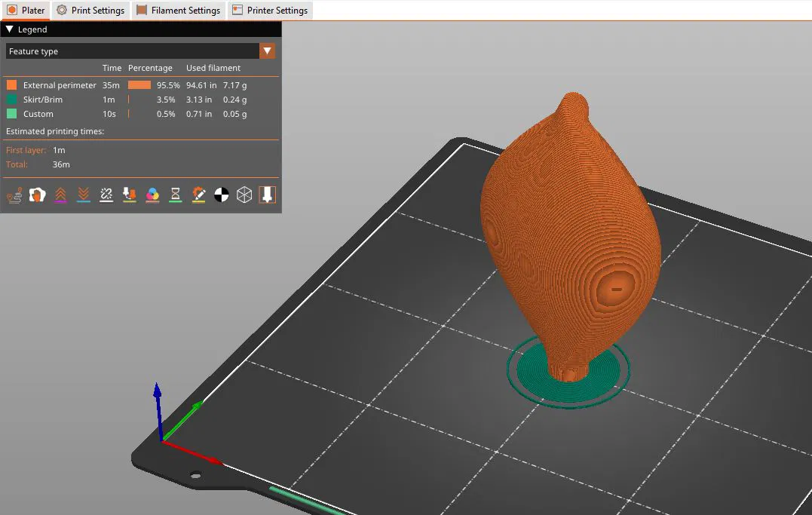Viewport: 812px width, 515px height.
Task: Toggle deretractions downward chevrons icon
Action: click(x=84, y=195)
